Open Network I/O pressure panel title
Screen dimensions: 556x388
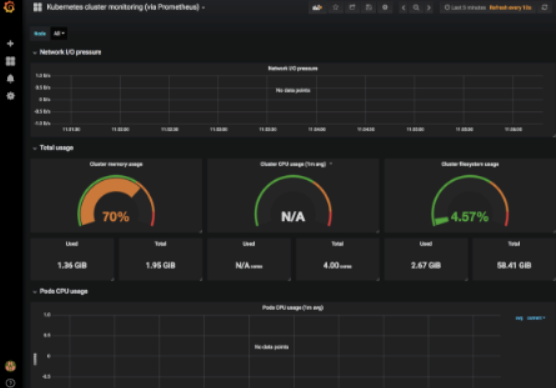293,68
